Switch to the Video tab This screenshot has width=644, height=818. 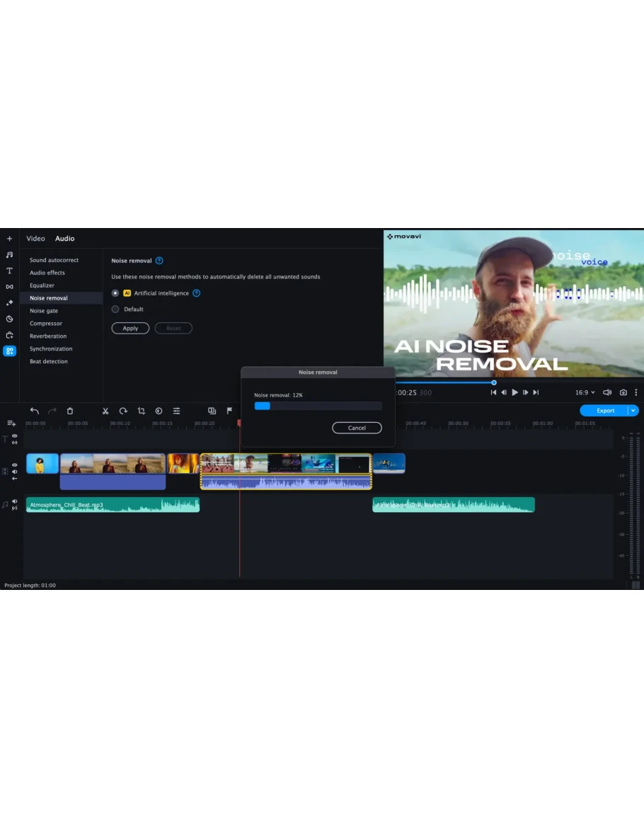[35, 239]
